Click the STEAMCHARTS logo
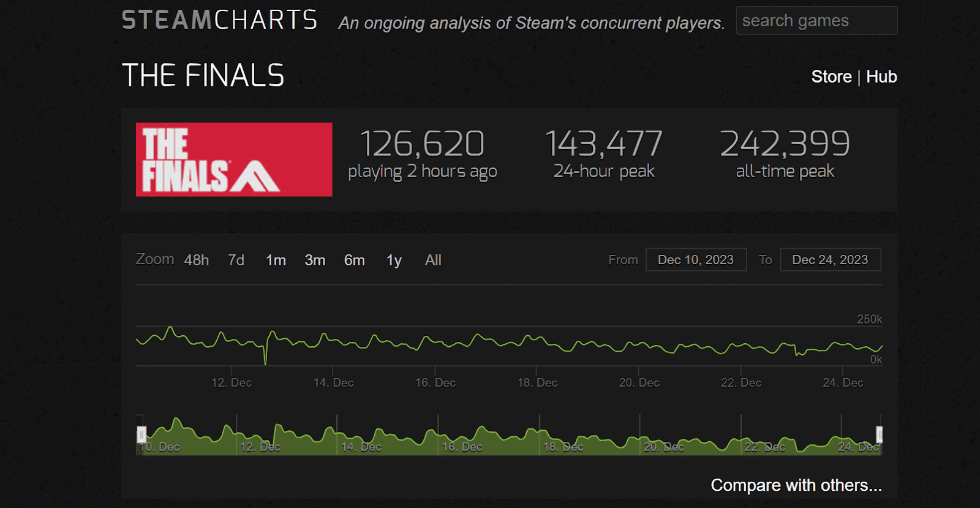This screenshot has height=508, width=980. [219, 20]
